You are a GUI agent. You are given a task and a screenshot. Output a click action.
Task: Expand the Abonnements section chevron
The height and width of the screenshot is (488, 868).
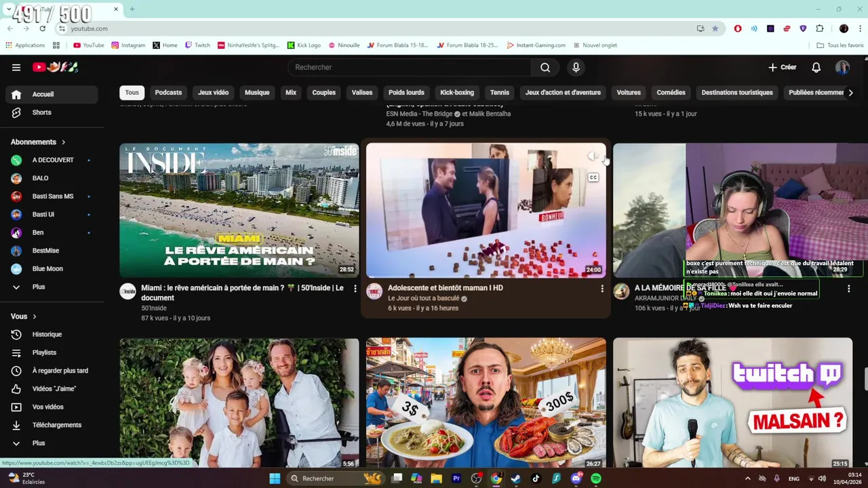[64, 142]
